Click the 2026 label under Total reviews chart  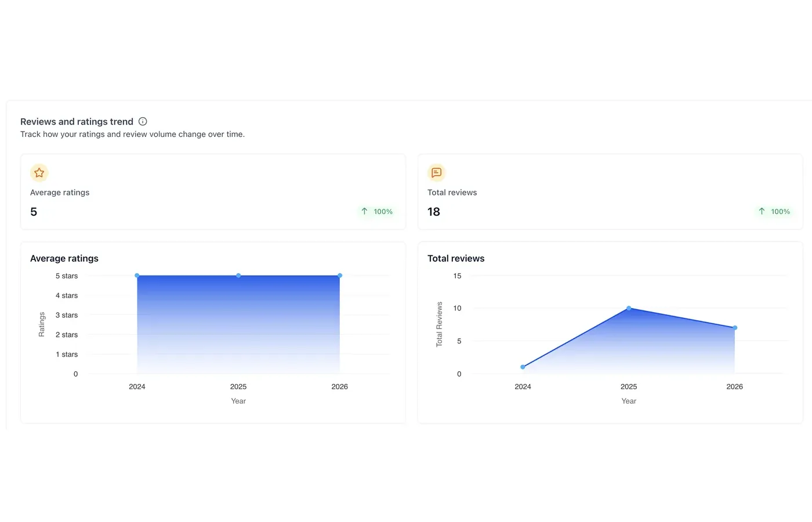735,387
